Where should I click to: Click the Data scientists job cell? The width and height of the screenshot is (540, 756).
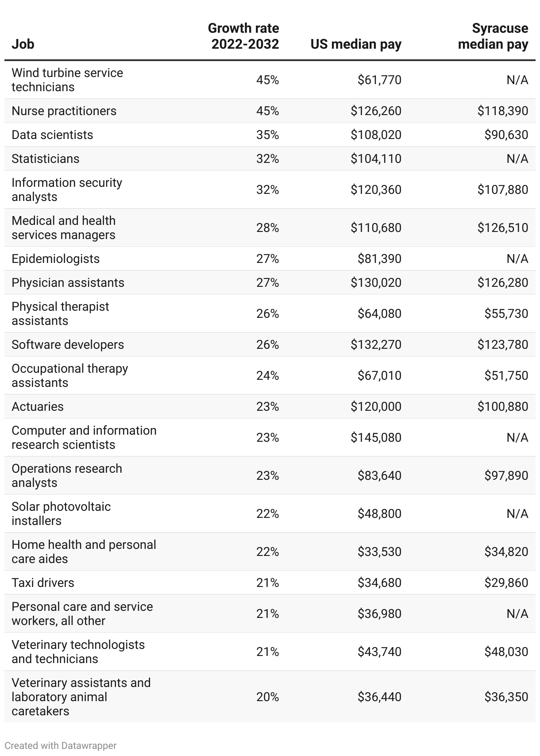tap(52, 135)
